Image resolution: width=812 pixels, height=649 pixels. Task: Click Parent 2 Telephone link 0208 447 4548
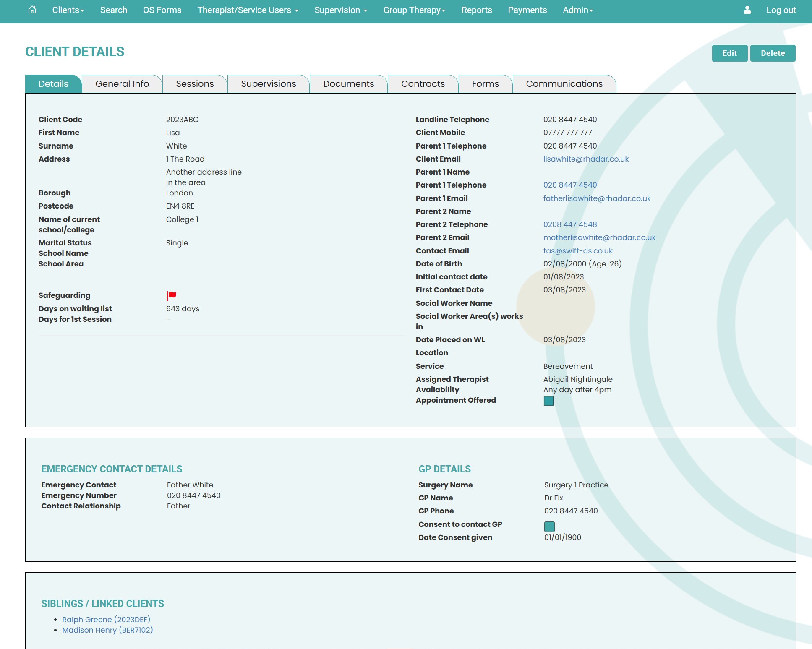(570, 224)
